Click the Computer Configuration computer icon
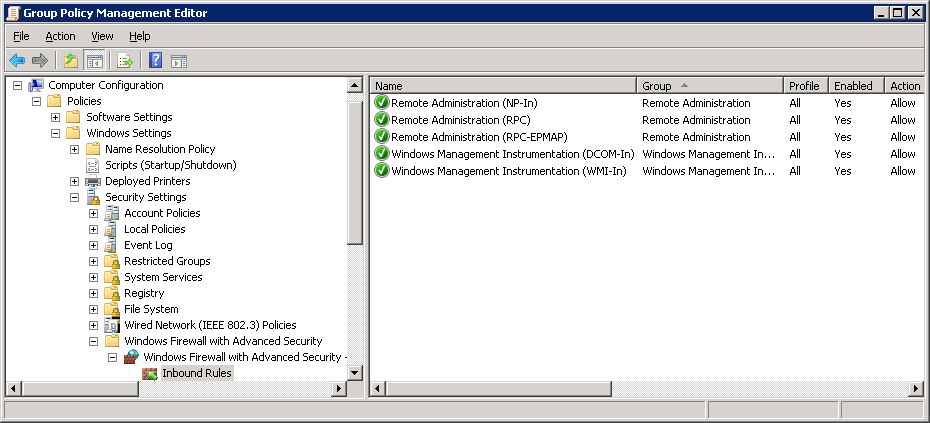930x423 pixels. point(36,85)
